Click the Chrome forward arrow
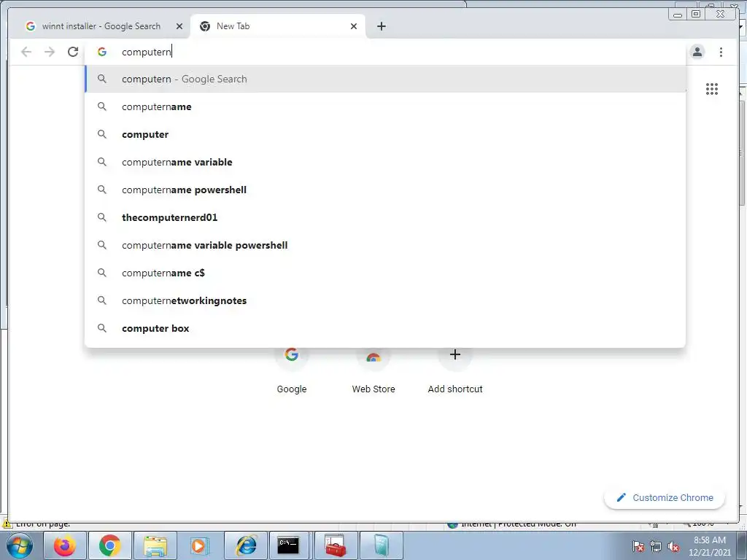The image size is (747, 560). [50, 52]
